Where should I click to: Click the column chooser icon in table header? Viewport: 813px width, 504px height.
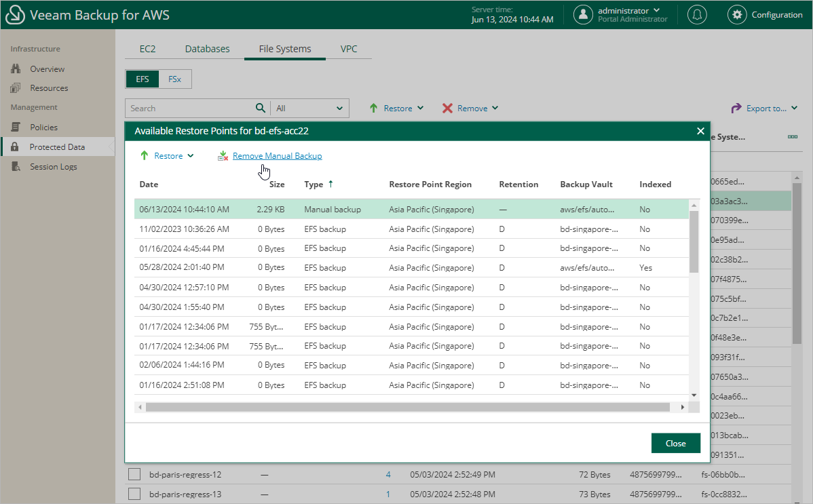792,137
